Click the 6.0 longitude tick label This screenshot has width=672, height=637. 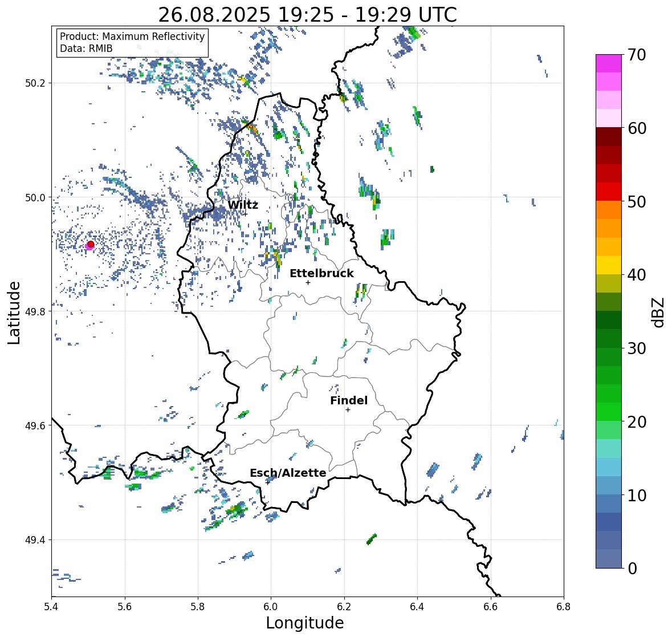point(271,606)
